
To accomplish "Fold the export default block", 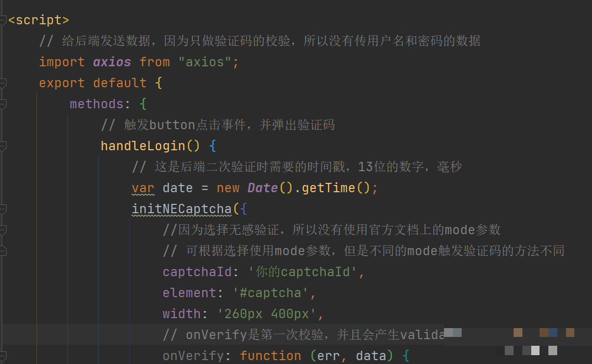I will point(3,83).
